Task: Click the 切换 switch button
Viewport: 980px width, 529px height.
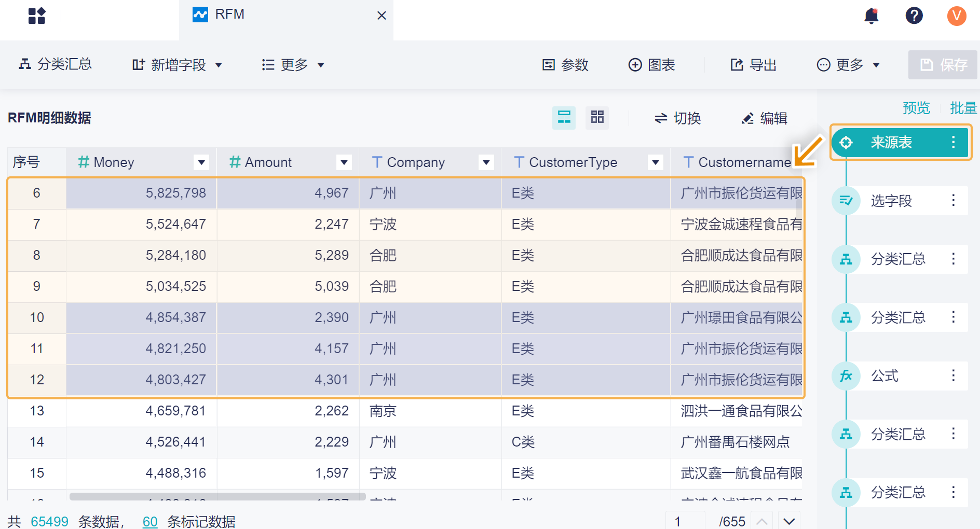Action: [x=677, y=118]
